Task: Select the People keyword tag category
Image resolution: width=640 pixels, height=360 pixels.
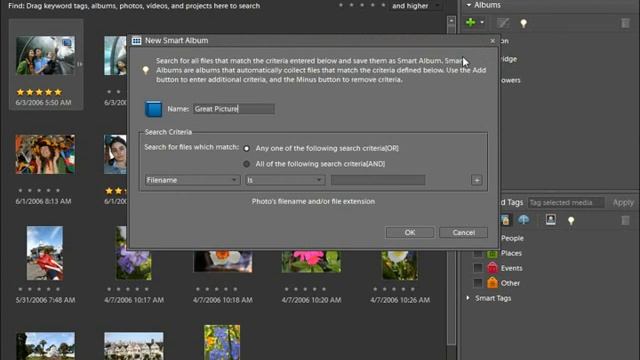Action: click(512, 238)
